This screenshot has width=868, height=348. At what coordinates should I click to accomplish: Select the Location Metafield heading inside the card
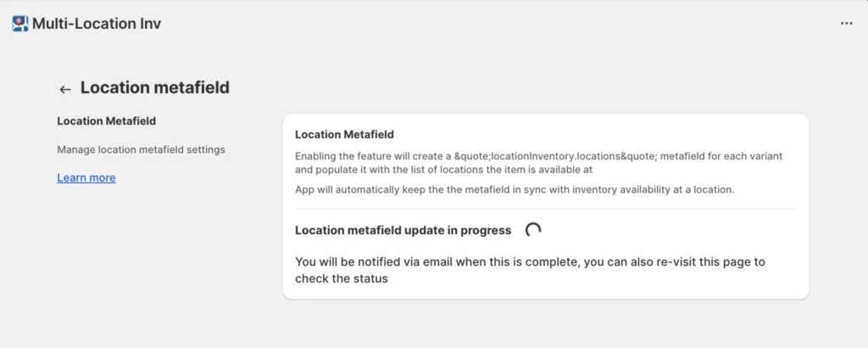[344, 134]
